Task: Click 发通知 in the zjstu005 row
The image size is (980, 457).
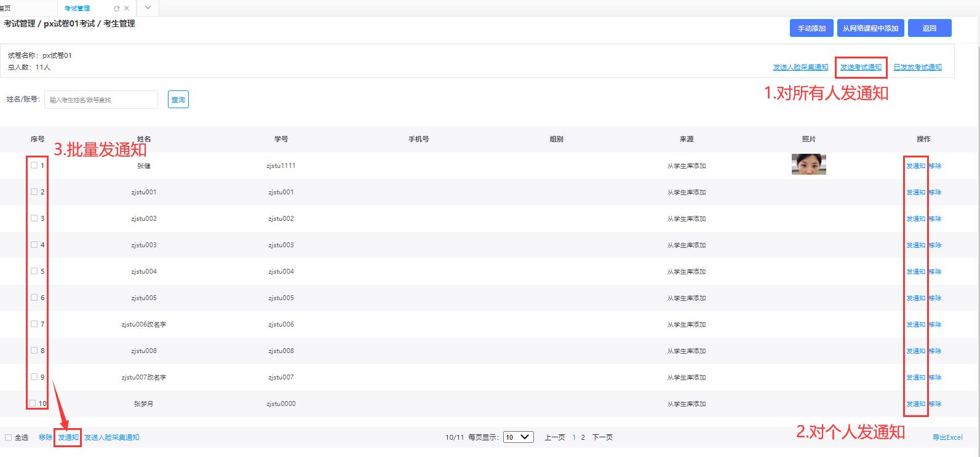Action: 915,298
